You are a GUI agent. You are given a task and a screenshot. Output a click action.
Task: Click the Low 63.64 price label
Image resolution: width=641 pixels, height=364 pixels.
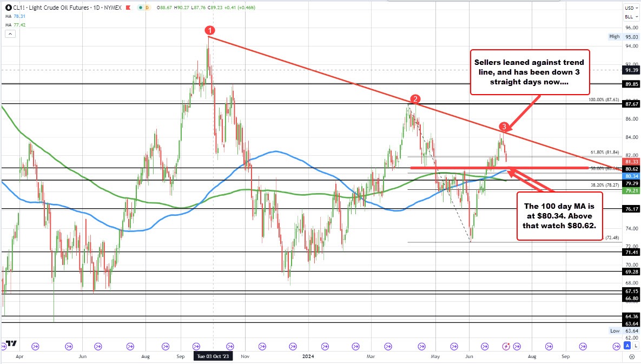(624, 331)
